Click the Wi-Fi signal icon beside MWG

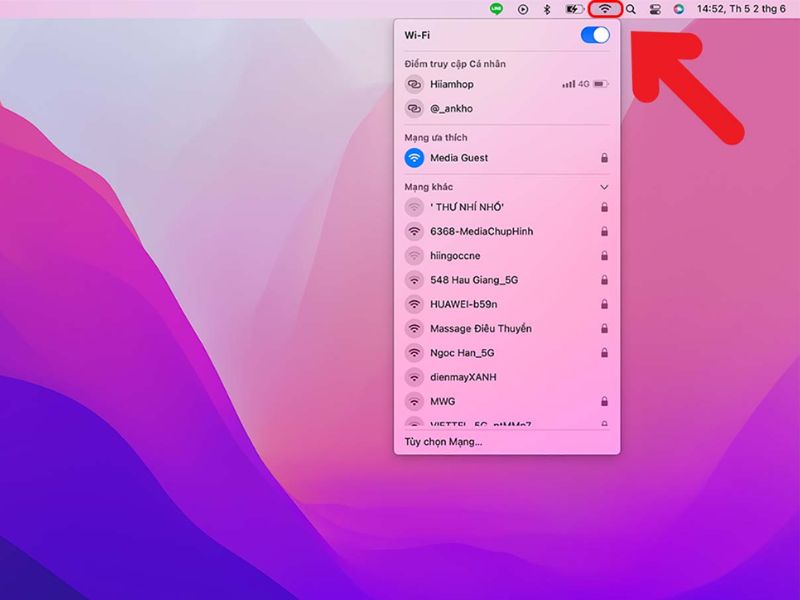(x=414, y=402)
